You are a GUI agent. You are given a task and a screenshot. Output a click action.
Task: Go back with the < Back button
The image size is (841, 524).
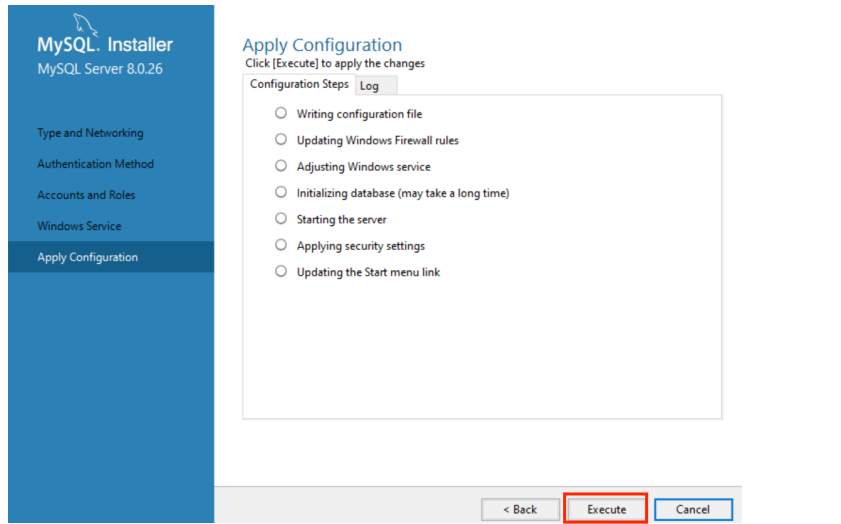tap(520, 509)
